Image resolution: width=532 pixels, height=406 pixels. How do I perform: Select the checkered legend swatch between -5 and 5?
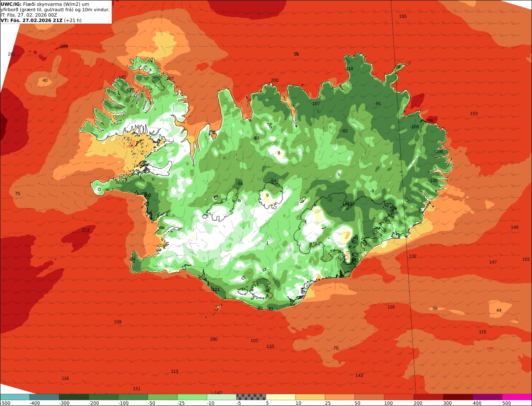(x=251, y=397)
